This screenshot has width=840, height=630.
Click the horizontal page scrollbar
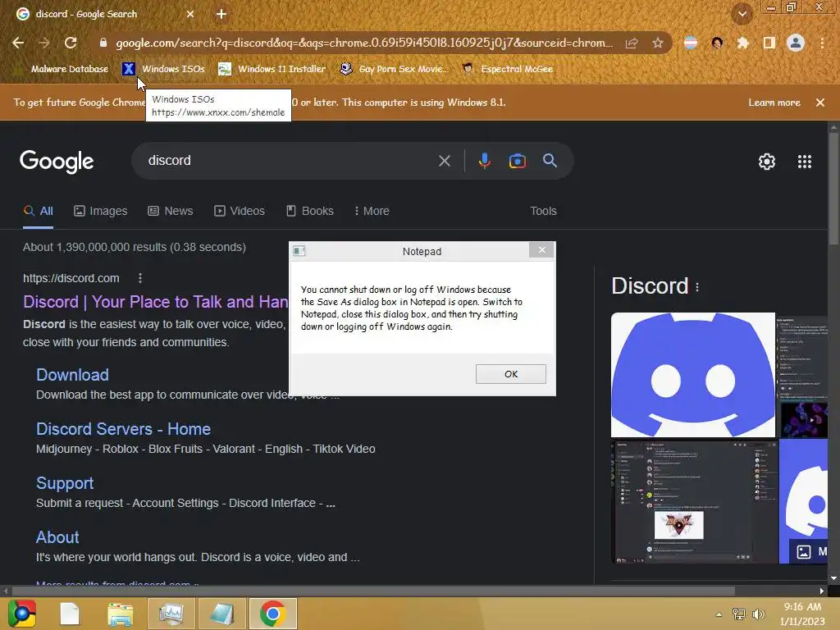pyautogui.click(x=373, y=591)
